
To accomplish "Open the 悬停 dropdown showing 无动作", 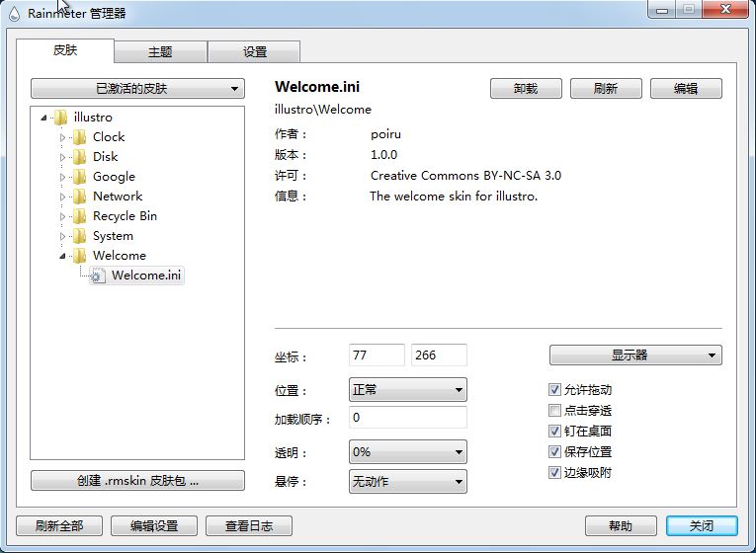I will point(407,481).
